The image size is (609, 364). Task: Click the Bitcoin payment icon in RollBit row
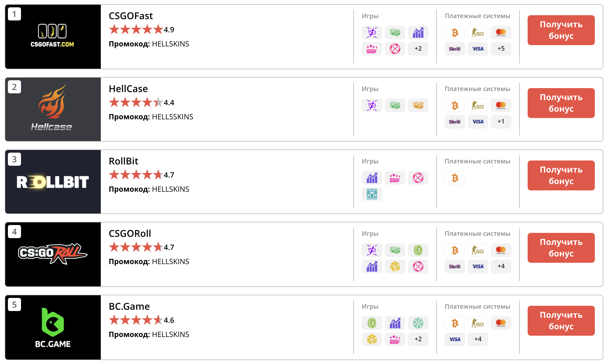click(x=455, y=178)
